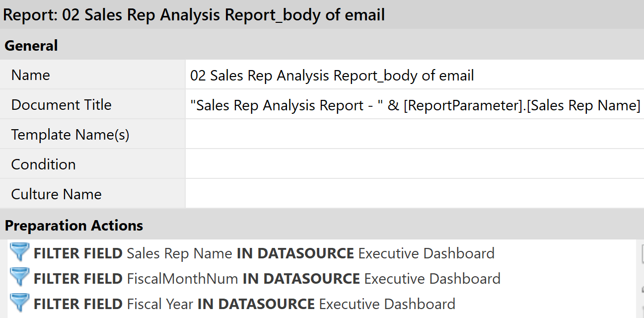This screenshot has height=318, width=644.
Task: Collapse the Preparation Actions section header
Action: (74, 226)
